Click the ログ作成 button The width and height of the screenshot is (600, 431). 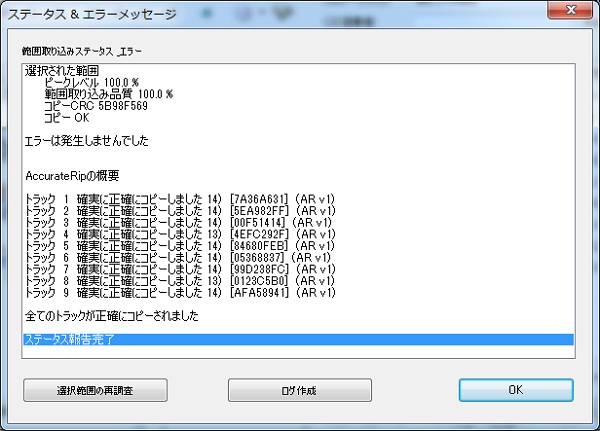pyautogui.click(x=299, y=389)
